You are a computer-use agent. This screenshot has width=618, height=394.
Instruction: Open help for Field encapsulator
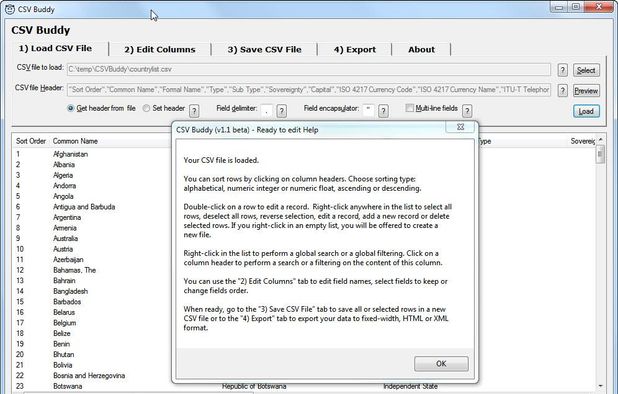383,111
